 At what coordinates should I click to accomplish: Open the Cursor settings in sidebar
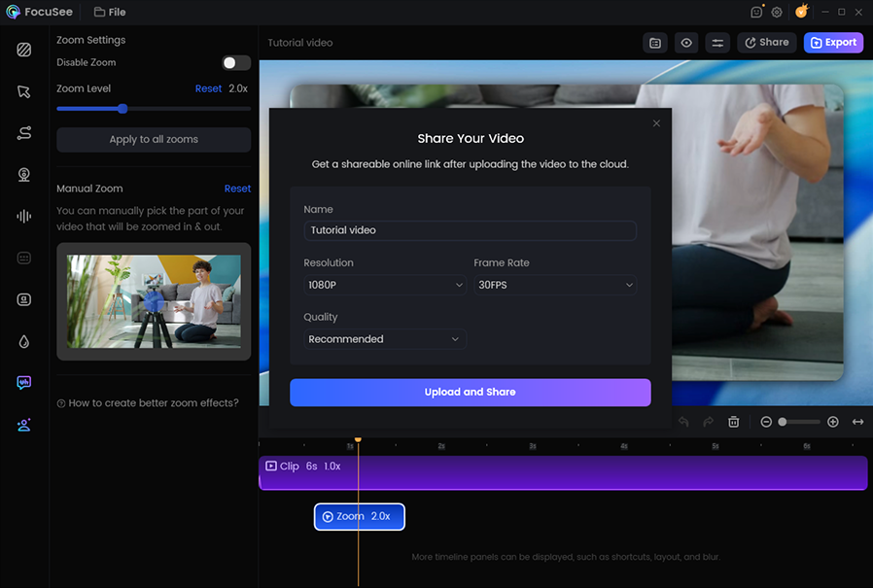(24, 91)
